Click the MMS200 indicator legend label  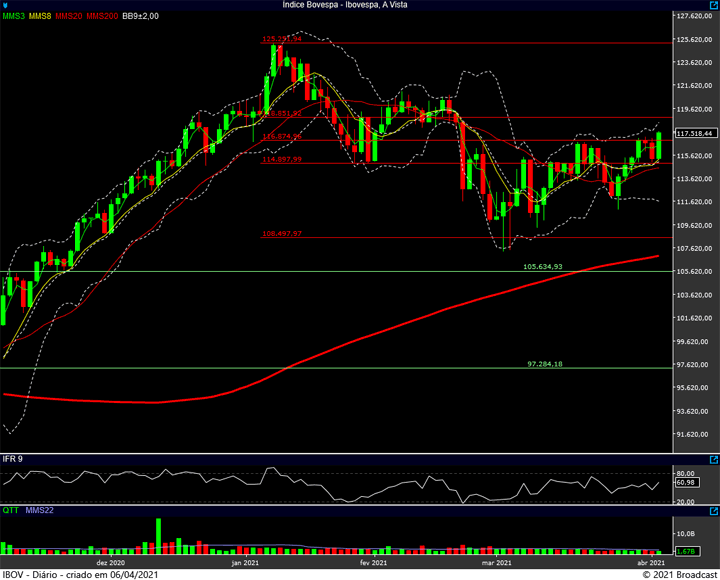(102, 17)
